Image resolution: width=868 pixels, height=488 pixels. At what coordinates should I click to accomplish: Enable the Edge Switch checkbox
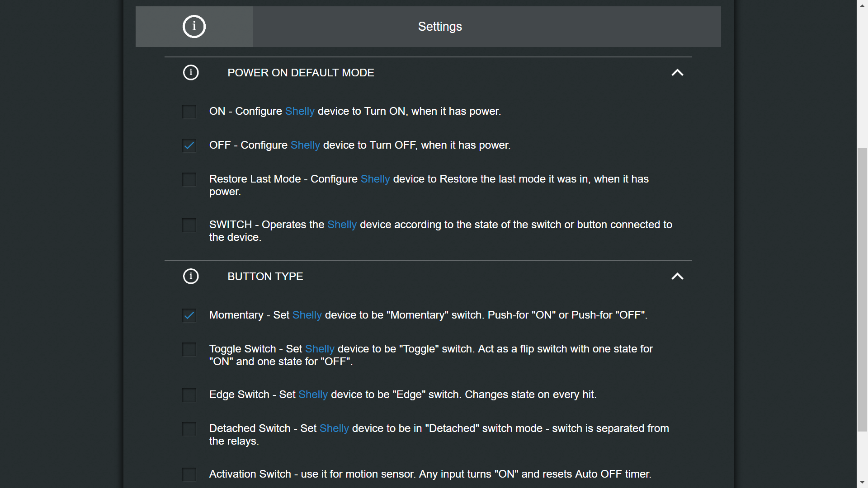point(189,395)
